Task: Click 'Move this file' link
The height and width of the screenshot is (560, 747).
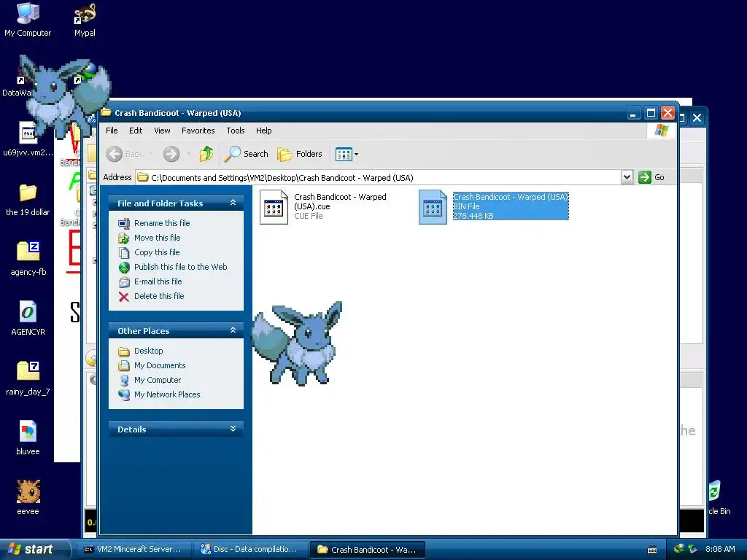Action: pos(158,238)
